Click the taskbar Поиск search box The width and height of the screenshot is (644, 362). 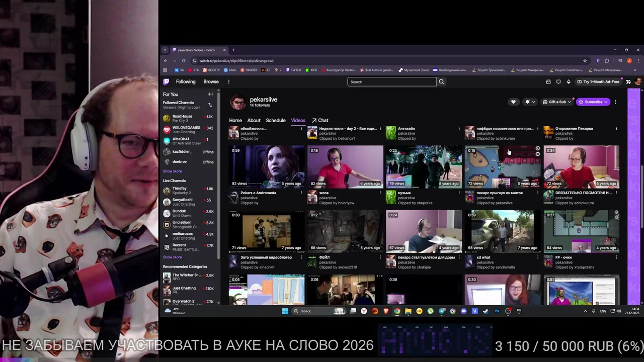[x=320, y=311]
